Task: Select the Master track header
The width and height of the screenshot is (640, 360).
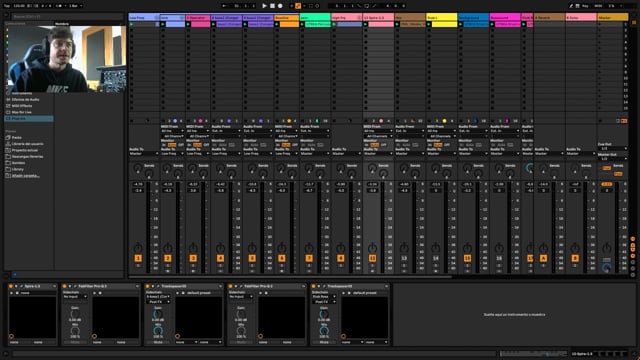Action: coord(612,18)
